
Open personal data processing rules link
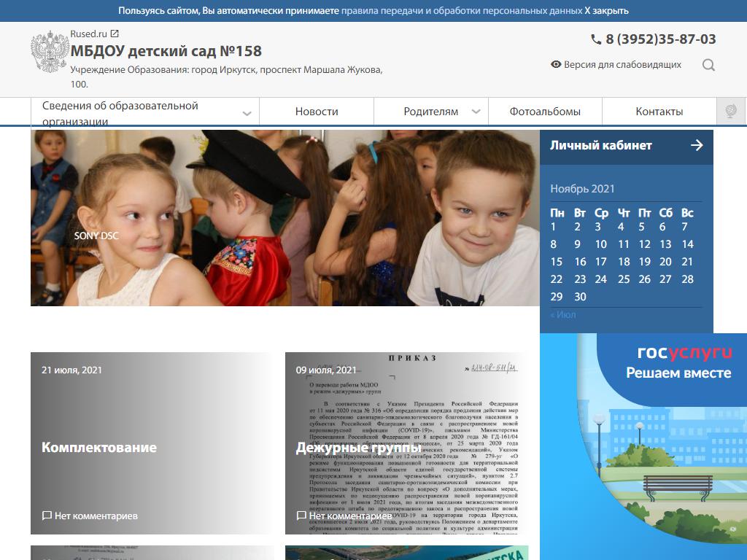point(461,11)
